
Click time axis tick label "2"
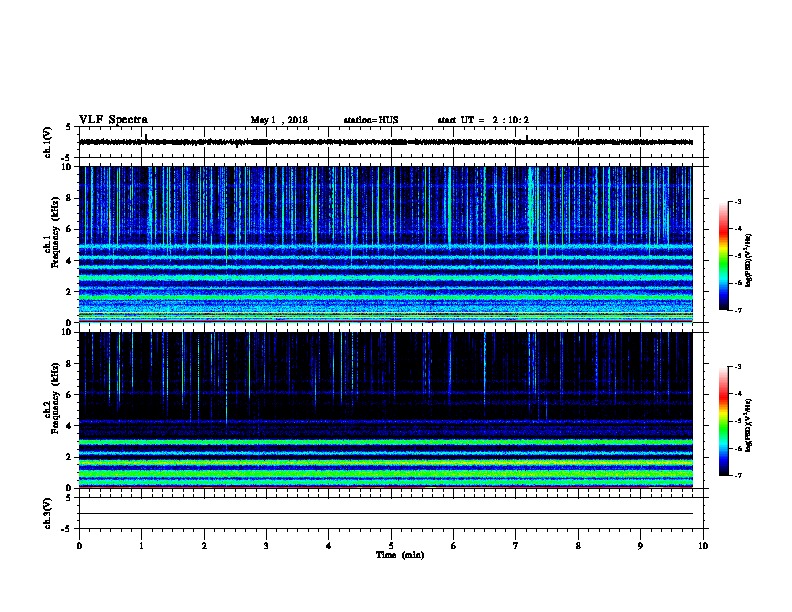204,546
